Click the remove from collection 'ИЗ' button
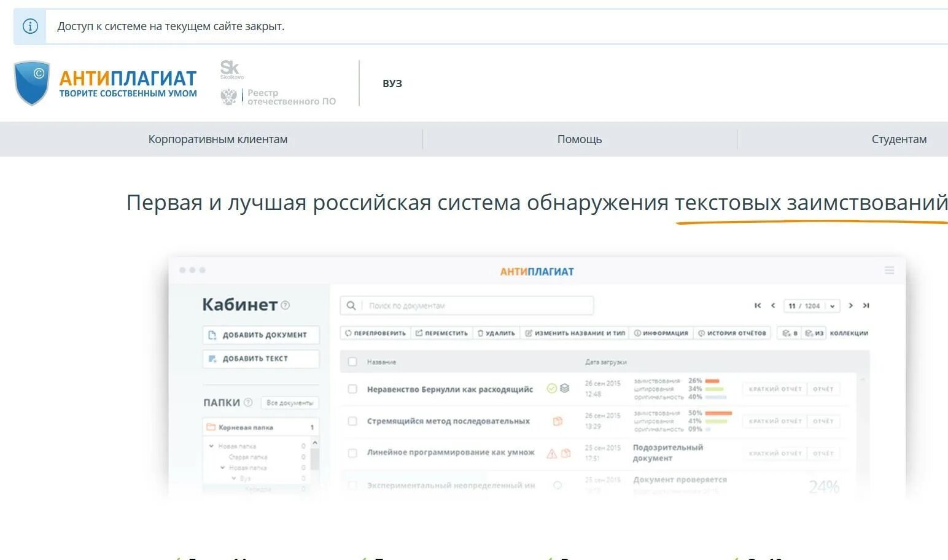 click(814, 333)
